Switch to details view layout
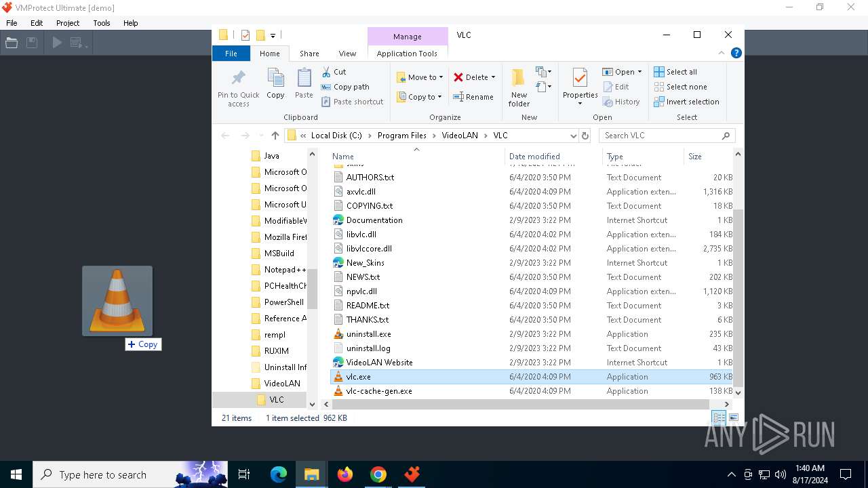 pyautogui.click(x=718, y=418)
